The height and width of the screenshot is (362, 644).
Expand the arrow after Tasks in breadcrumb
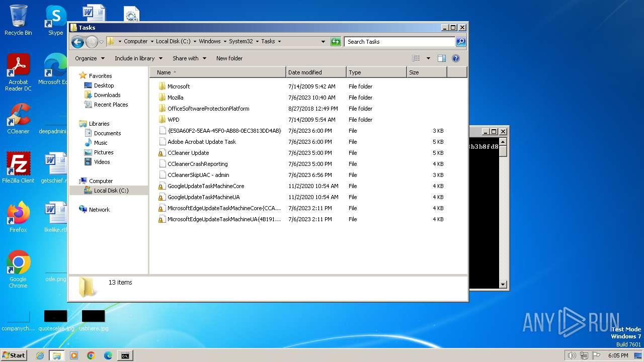click(279, 42)
